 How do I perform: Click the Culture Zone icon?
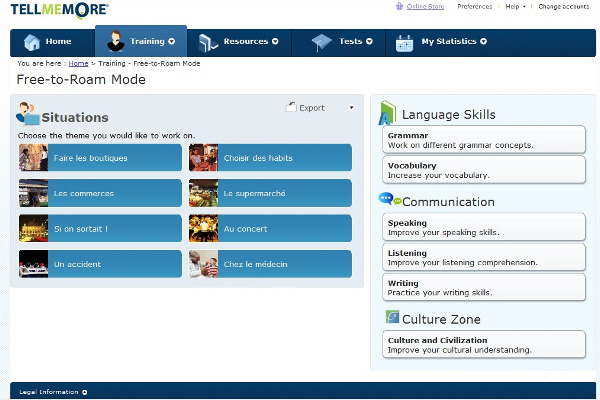392,317
